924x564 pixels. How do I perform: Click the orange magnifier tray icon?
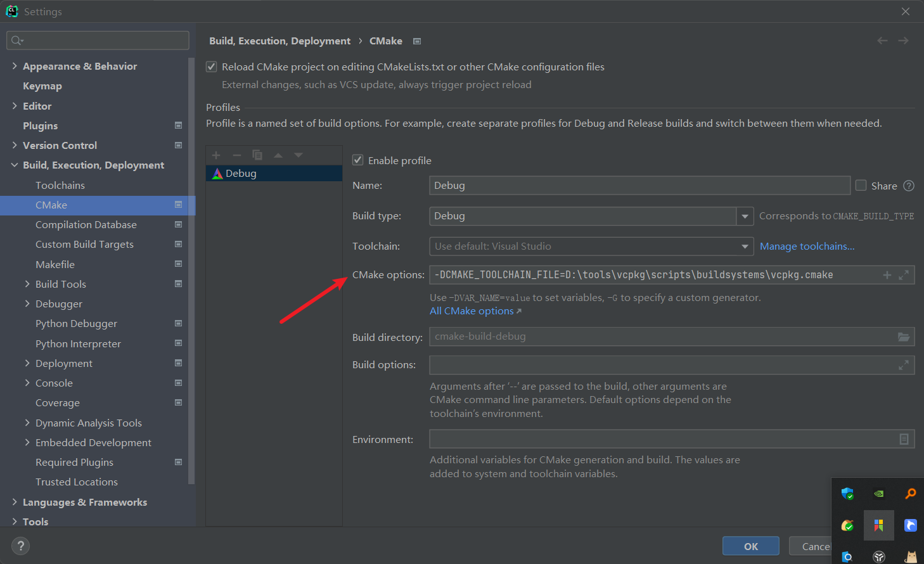coord(911,494)
